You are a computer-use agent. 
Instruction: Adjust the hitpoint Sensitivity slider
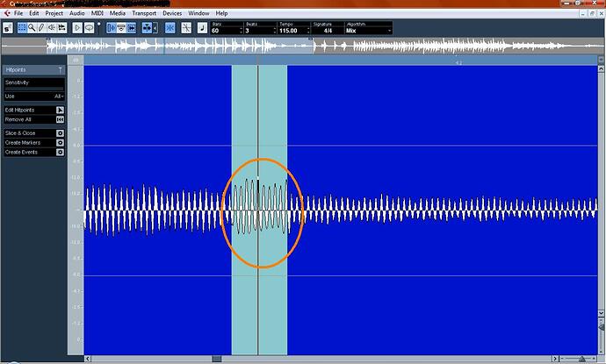point(34,89)
